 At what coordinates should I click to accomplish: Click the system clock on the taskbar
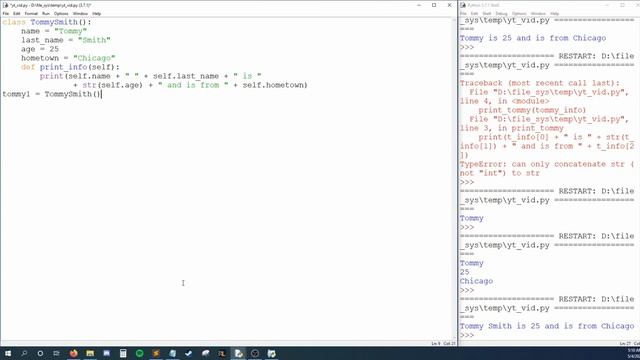tap(634, 353)
